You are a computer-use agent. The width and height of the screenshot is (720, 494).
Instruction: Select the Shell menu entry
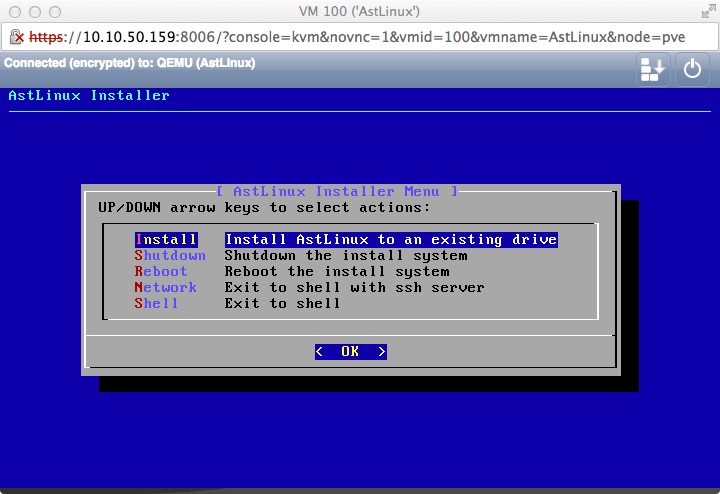(156, 304)
